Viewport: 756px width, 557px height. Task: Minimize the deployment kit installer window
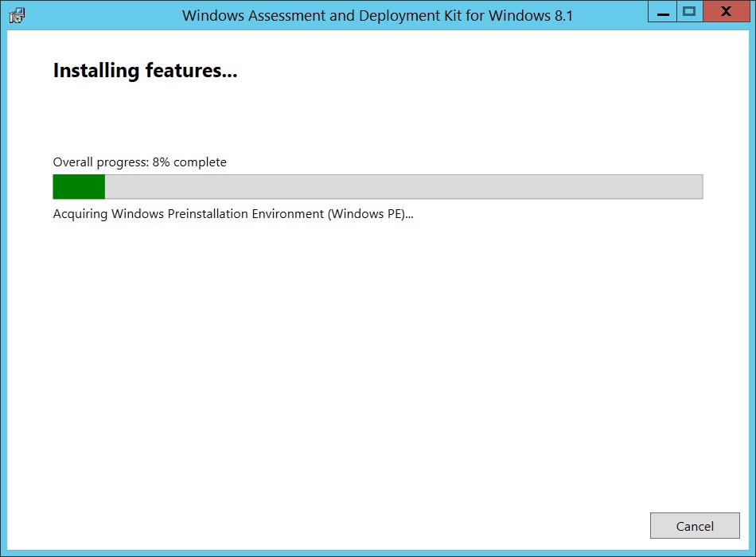[x=663, y=12]
